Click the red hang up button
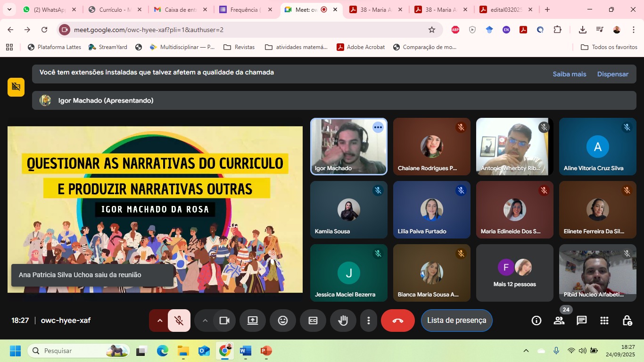The height and width of the screenshot is (362, 644). coord(397,321)
